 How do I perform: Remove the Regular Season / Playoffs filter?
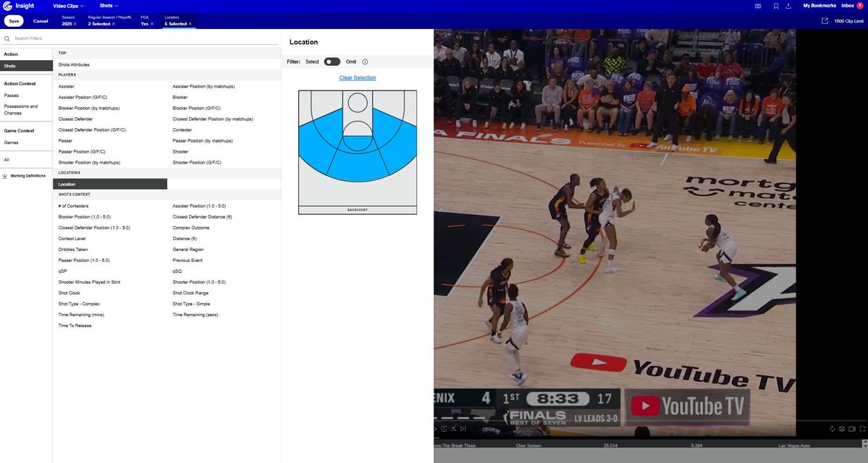tap(114, 24)
